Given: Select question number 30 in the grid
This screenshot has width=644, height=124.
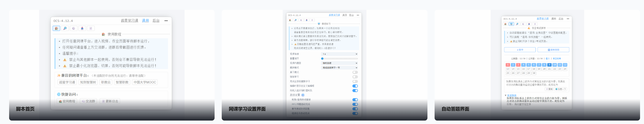Looking at the screenshot, I should click(534, 73).
